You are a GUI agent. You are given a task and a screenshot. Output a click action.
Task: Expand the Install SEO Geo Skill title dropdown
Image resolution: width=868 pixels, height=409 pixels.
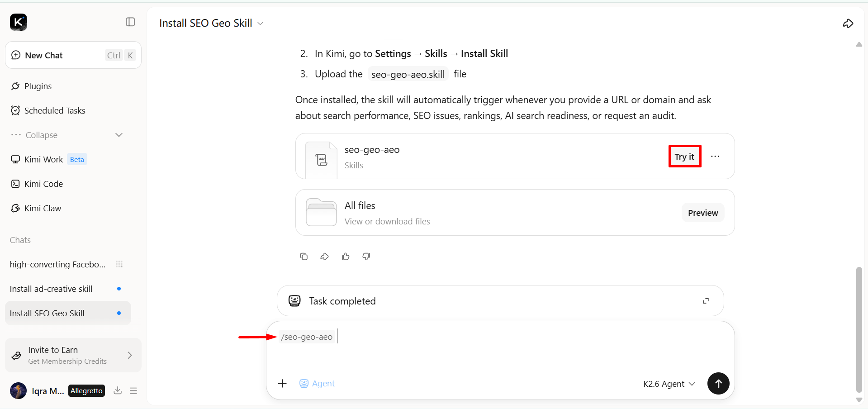[x=260, y=24]
